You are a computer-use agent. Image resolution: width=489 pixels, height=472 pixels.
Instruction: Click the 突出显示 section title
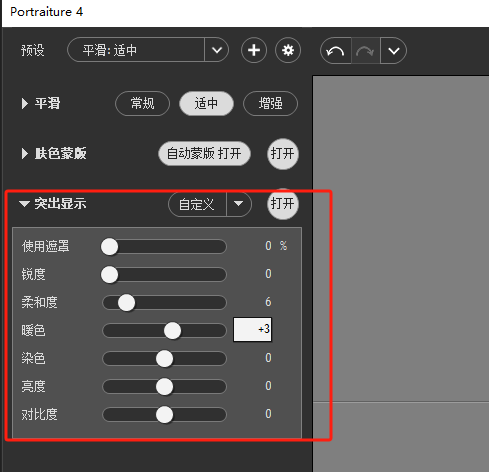60,203
